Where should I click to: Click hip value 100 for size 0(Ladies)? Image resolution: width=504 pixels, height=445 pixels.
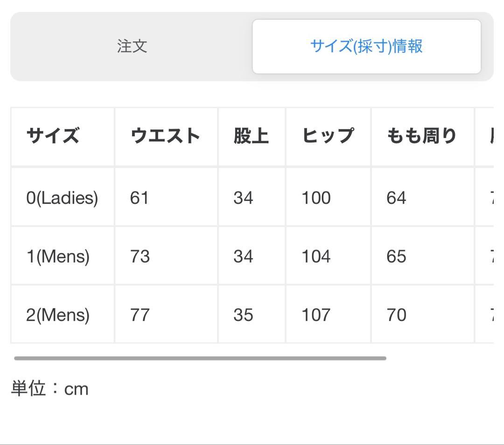(x=315, y=198)
